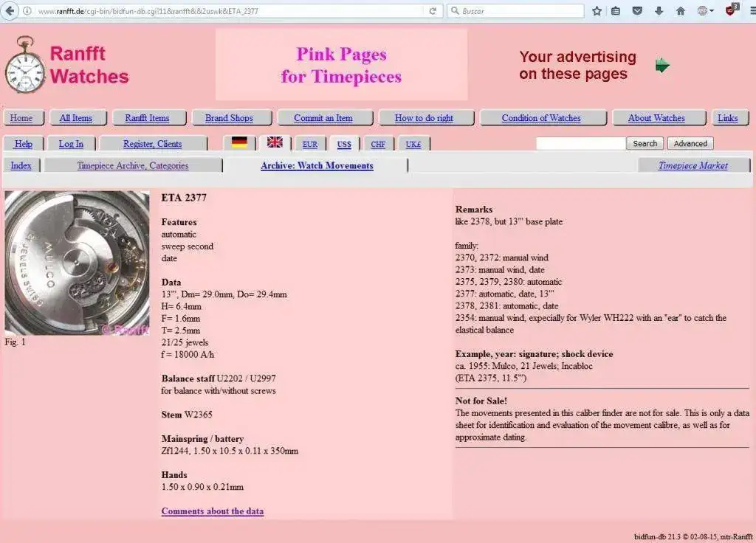Click the site search text field
The height and width of the screenshot is (543, 756).
tap(580, 144)
